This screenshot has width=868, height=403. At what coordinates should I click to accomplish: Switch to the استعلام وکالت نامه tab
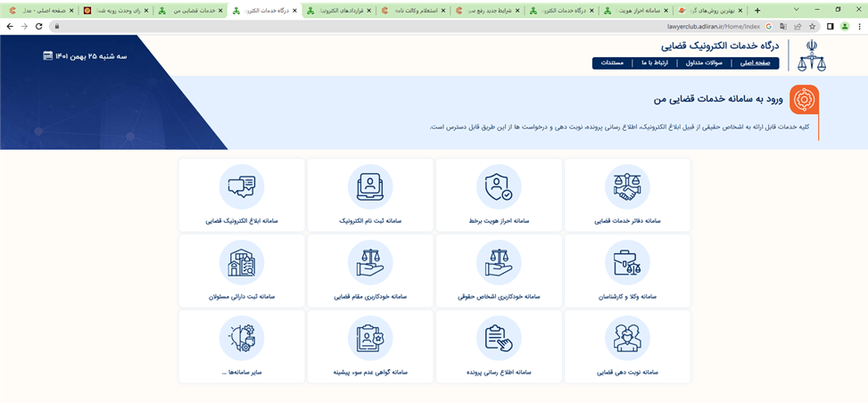pos(414,11)
